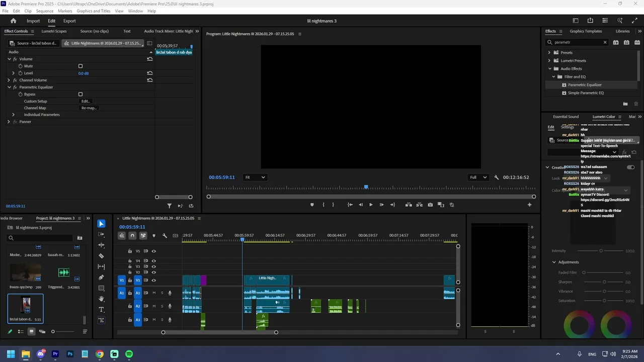Viewport: 644px width, 362px height.
Task: Click Export Frame camera icon
Action: [430, 205]
